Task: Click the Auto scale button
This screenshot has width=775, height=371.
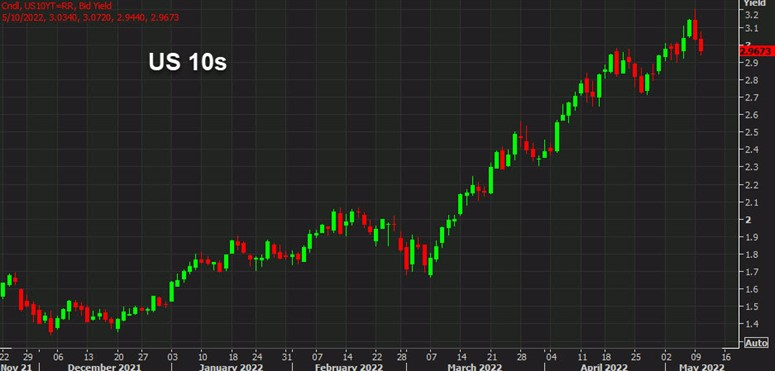Action: pyautogui.click(x=757, y=343)
